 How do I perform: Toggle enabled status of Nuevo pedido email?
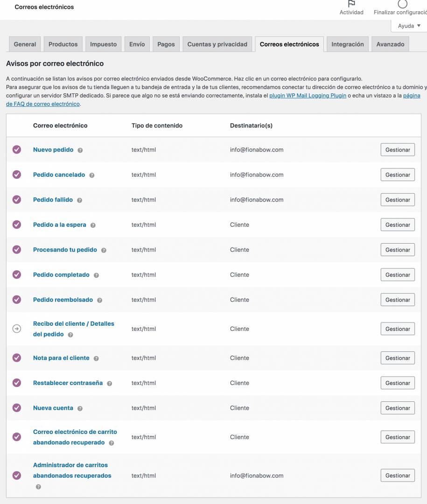click(x=17, y=149)
